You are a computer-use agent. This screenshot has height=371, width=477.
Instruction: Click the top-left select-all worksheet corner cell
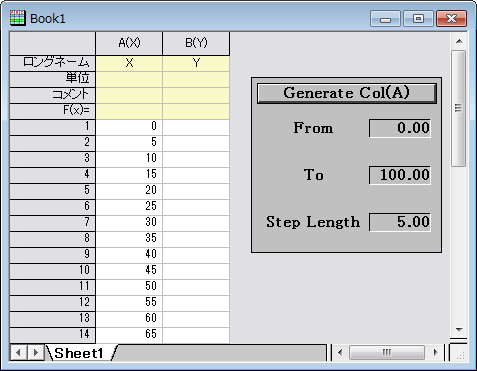click(53, 43)
